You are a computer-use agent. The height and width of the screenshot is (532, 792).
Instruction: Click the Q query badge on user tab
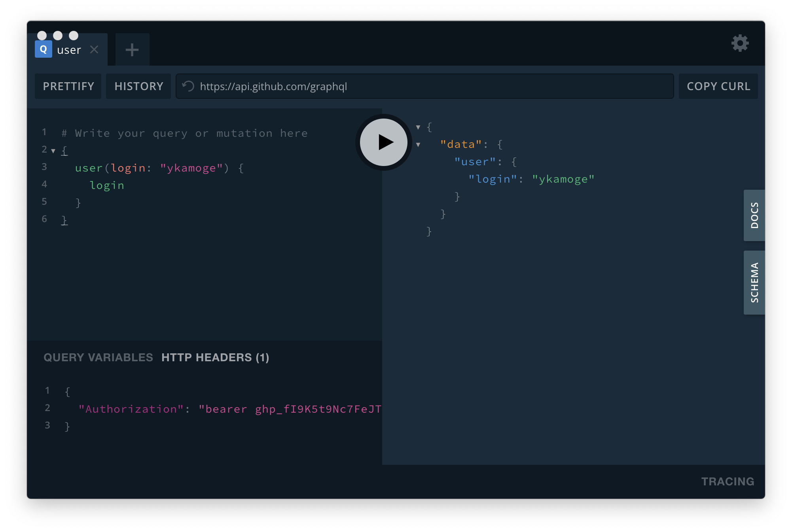point(44,49)
